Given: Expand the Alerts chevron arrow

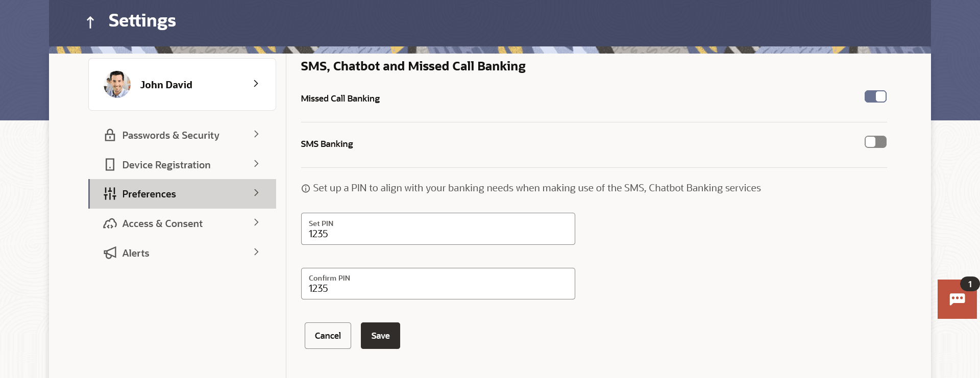Looking at the screenshot, I should pos(256,252).
